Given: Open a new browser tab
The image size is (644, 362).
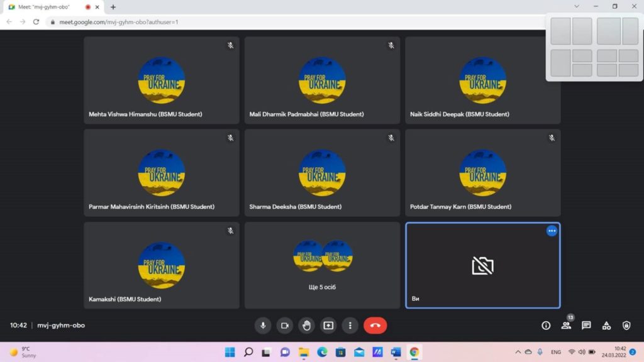Looking at the screenshot, I should 113,7.
